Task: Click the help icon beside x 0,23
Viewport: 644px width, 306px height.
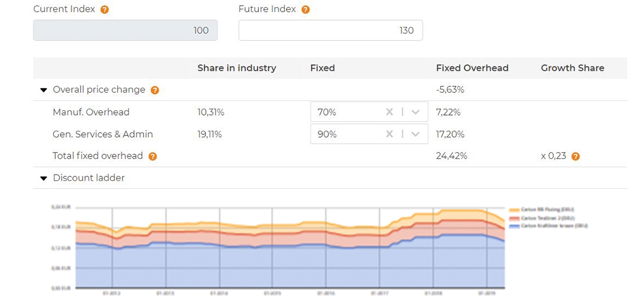Action: pyautogui.click(x=575, y=157)
